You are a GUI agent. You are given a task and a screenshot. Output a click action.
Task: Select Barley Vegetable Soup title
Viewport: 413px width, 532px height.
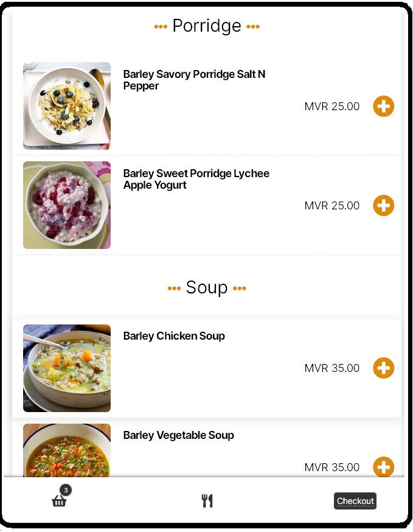coord(178,435)
